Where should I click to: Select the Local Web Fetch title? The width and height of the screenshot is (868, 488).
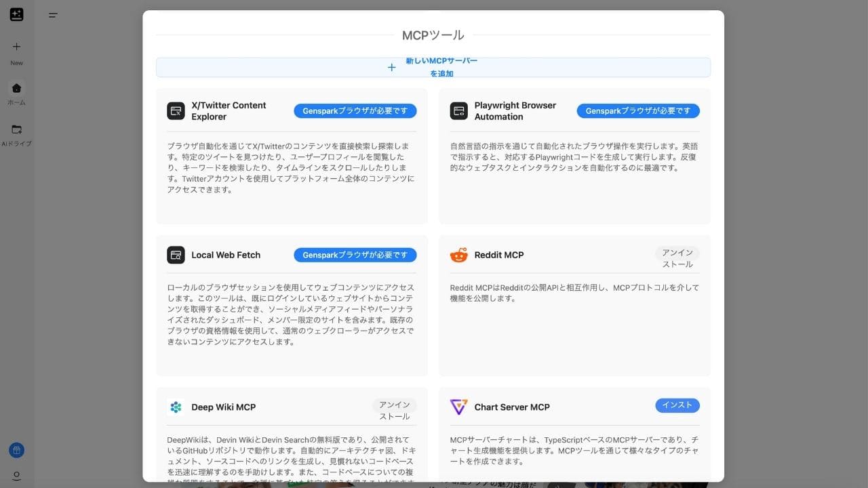226,255
